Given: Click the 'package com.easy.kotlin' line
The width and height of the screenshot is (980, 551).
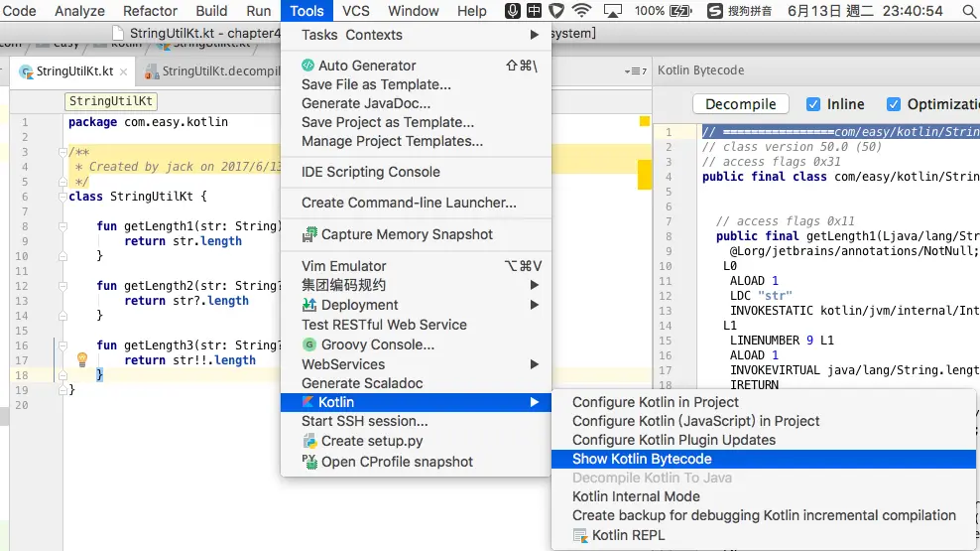Looking at the screenshot, I should (x=148, y=122).
